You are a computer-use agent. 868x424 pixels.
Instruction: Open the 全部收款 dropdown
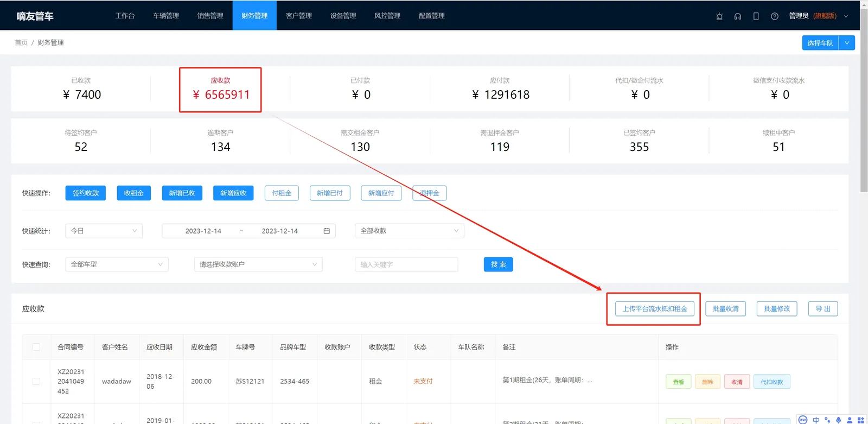[x=410, y=231]
